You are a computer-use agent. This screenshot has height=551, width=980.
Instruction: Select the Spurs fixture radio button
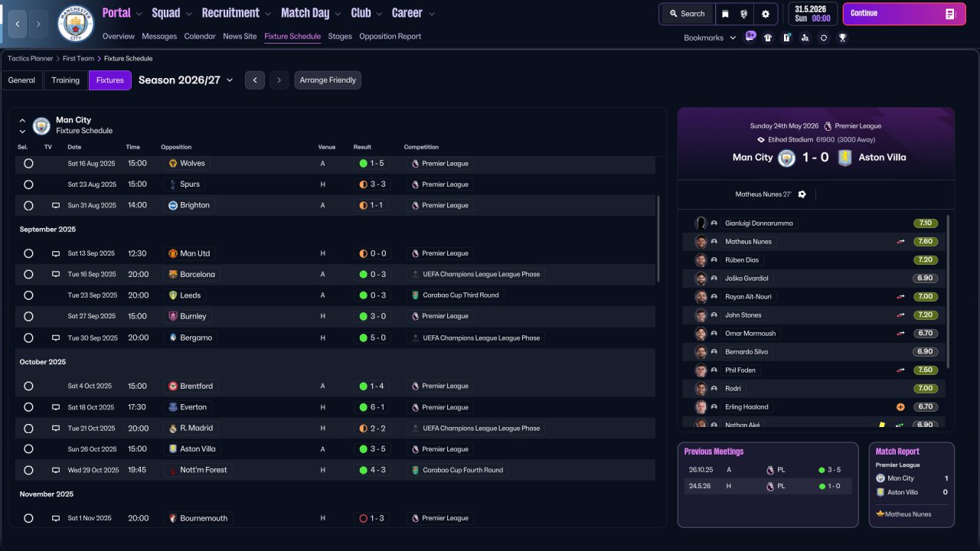(x=28, y=184)
